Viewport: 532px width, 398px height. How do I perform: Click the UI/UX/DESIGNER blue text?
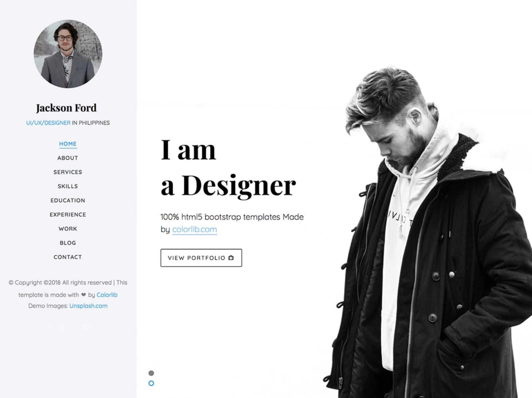pos(48,123)
